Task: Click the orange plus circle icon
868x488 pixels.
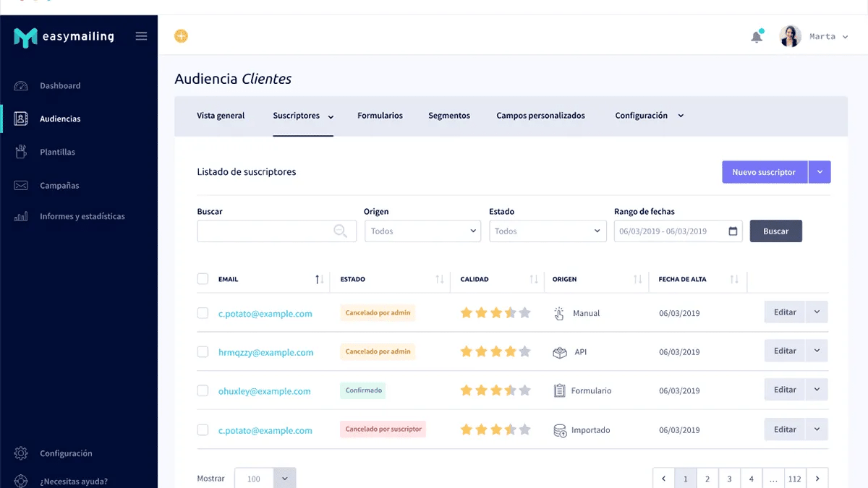Action: point(181,36)
